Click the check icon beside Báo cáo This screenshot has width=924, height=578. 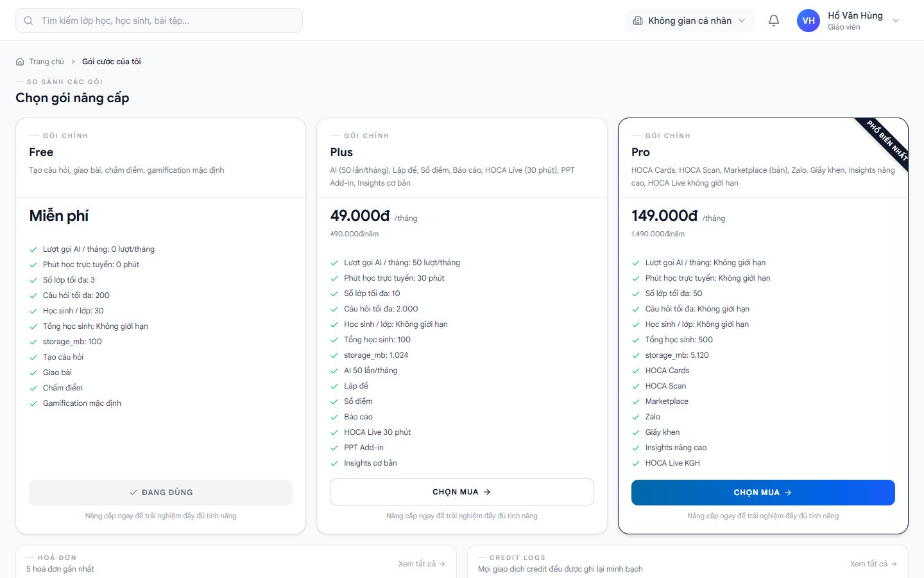(x=334, y=417)
